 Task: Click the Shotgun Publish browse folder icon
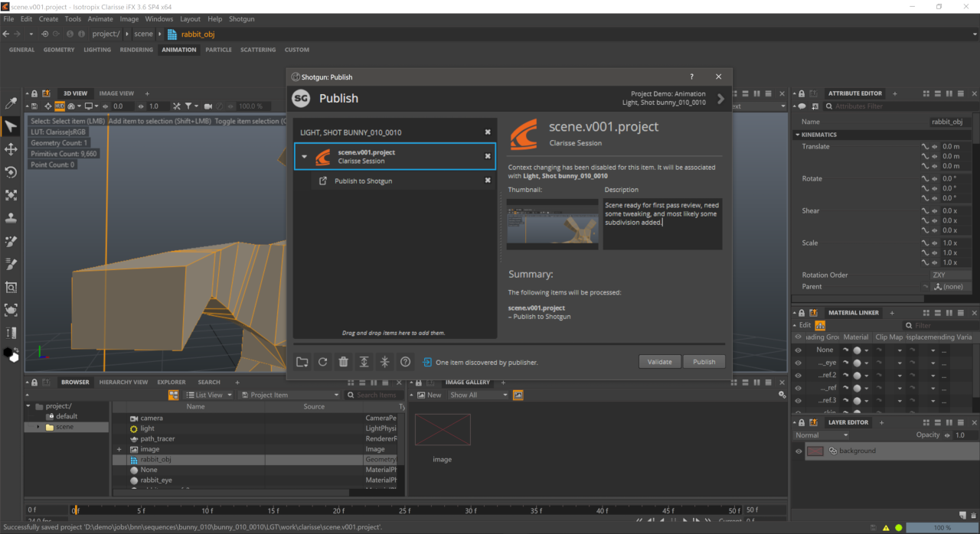coord(302,362)
